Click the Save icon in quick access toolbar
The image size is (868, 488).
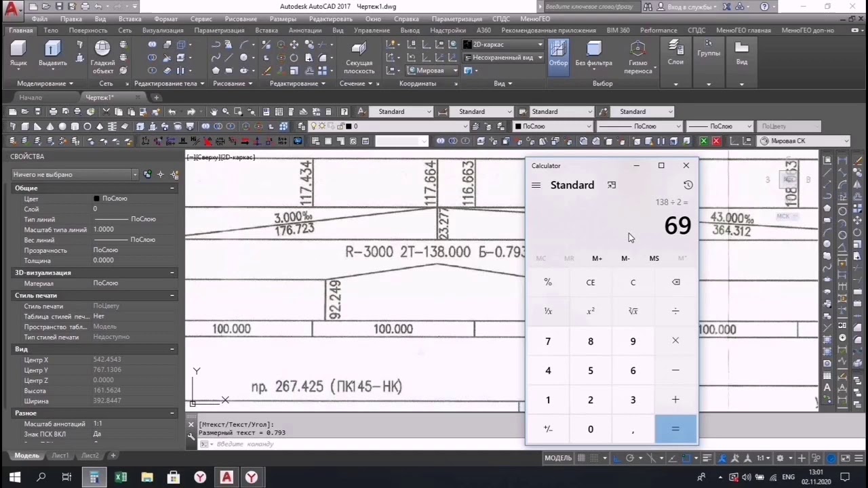59,7
